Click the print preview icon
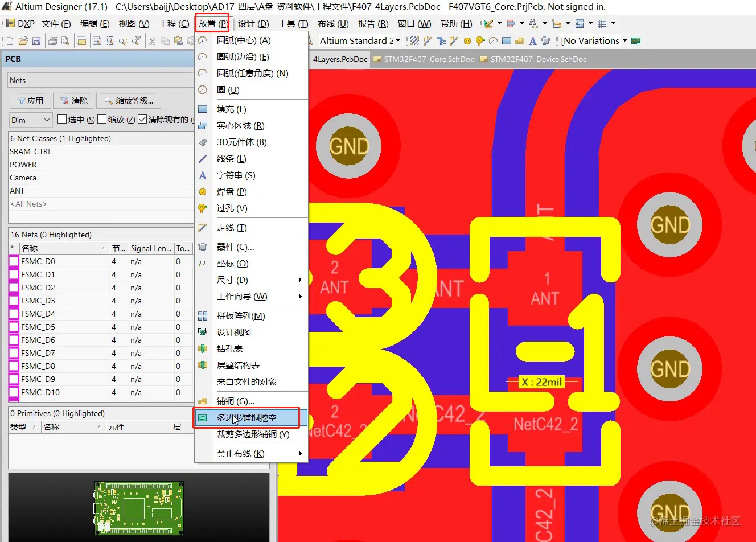 (65, 41)
